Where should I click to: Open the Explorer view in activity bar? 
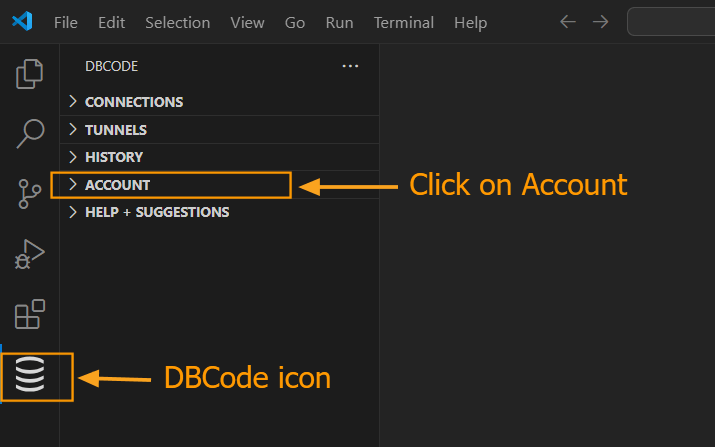point(30,74)
